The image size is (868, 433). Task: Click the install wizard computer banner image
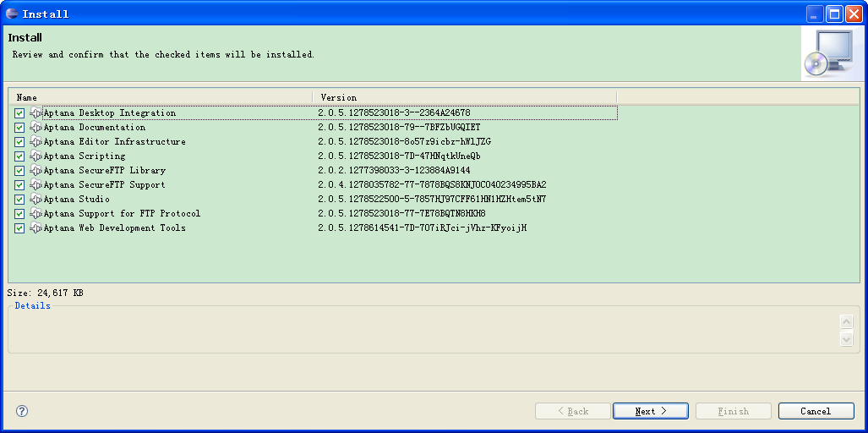(832, 54)
